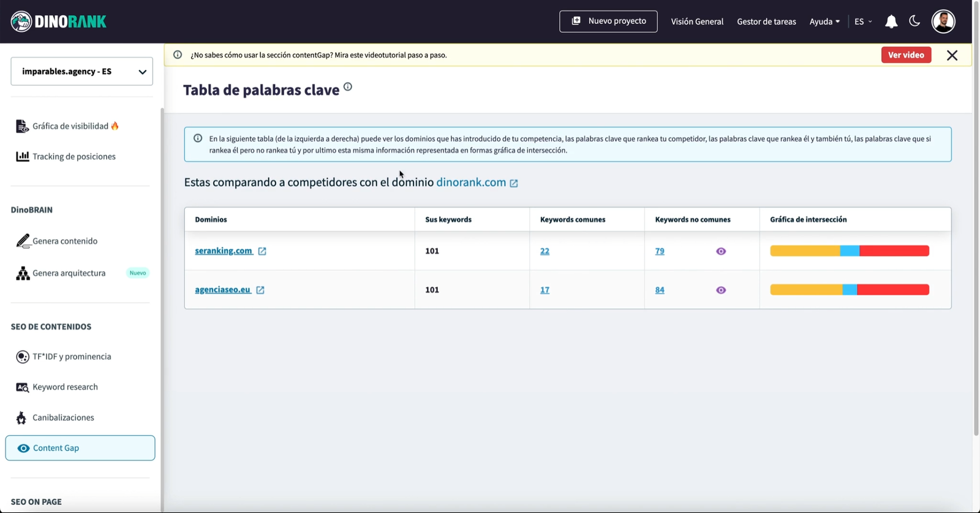This screenshot has width=980, height=513.
Task: Click the info icon in the yellow tutorial banner
Action: [178, 55]
